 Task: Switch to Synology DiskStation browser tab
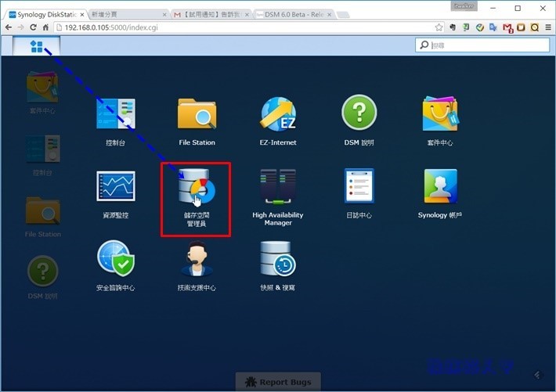pyautogui.click(x=46, y=15)
